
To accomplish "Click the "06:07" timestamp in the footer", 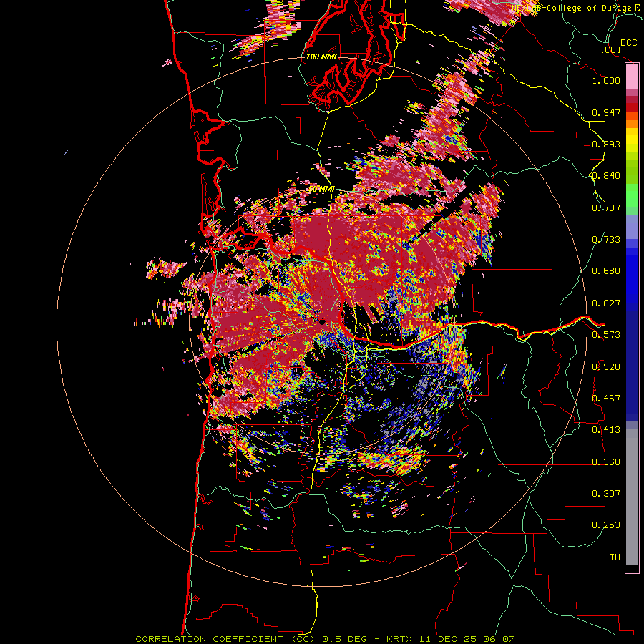I will [499, 639].
